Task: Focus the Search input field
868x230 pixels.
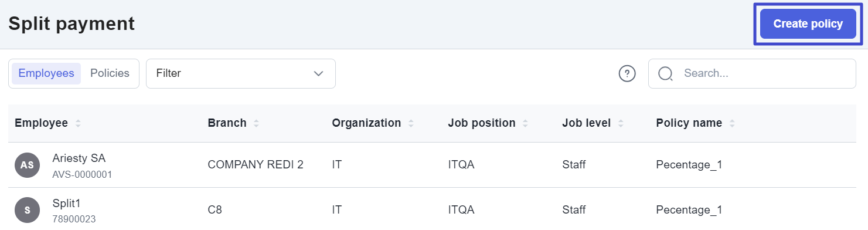Action: [752, 73]
